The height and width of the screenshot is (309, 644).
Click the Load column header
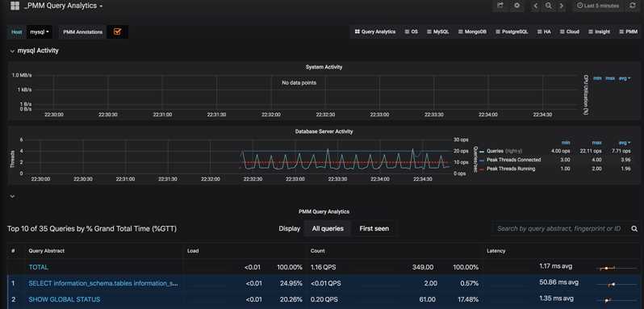pyautogui.click(x=193, y=251)
